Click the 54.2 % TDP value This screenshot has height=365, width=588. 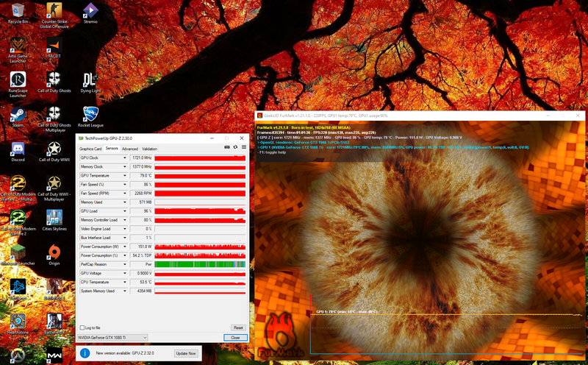(x=141, y=255)
